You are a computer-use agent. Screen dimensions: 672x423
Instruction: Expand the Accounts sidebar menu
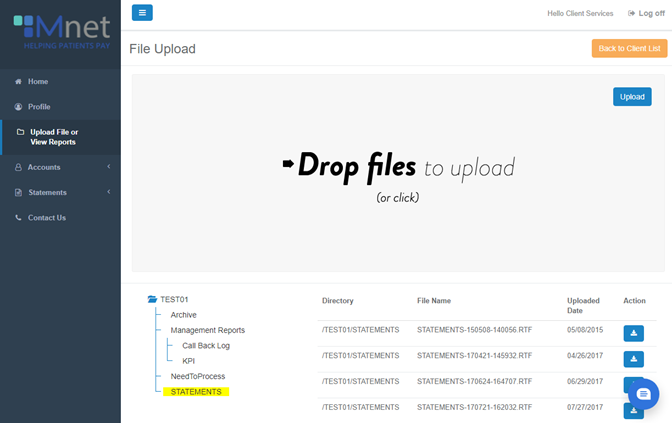point(60,167)
